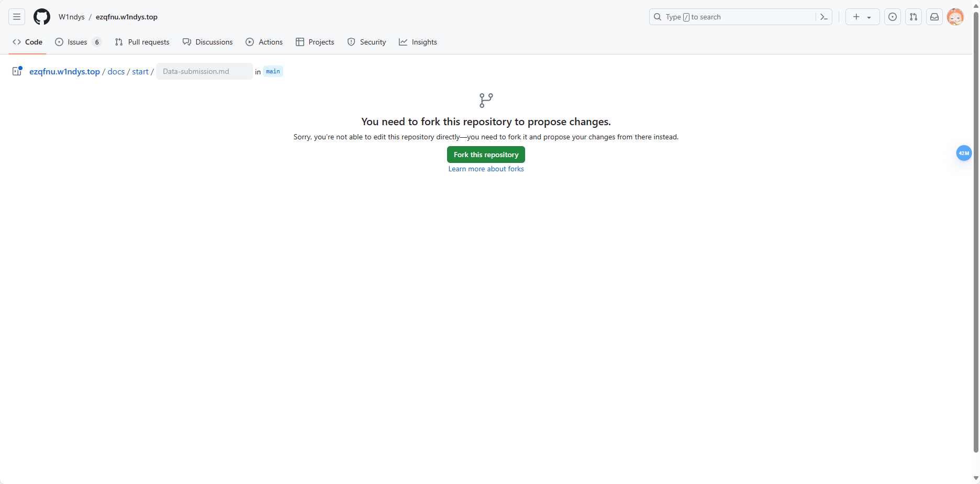Viewport: 980px width, 484px height.
Task: Click the blue 42M floating badge
Action: click(964, 153)
